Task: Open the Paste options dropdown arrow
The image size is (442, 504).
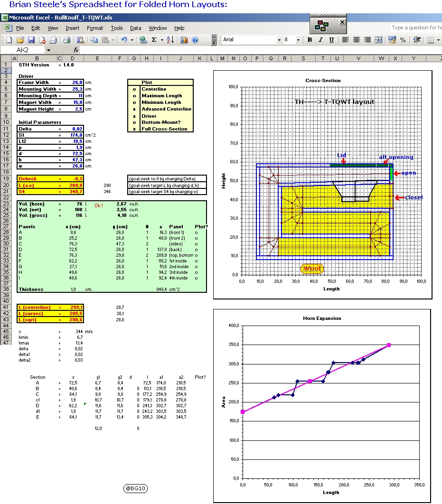Action: (x=113, y=40)
